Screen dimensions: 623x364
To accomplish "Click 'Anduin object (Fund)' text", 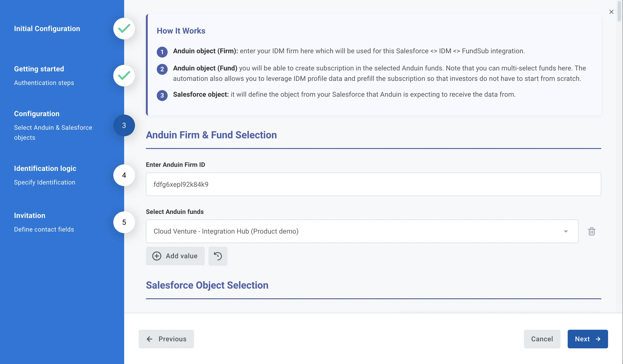I will 205,68.
